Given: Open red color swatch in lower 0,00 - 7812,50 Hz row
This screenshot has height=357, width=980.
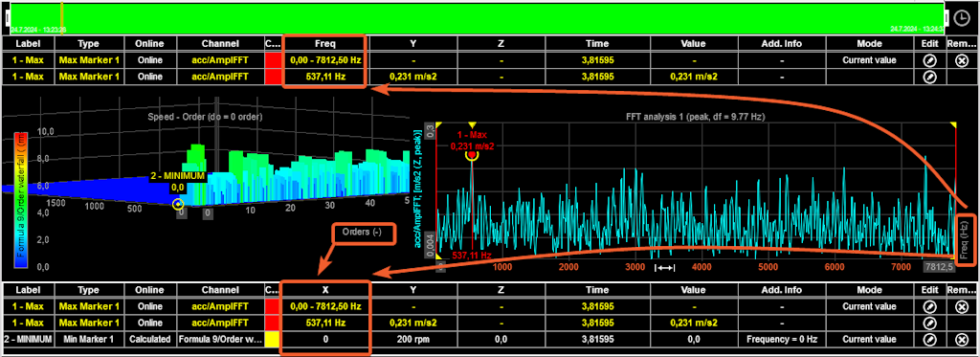Looking at the screenshot, I should click(273, 307).
